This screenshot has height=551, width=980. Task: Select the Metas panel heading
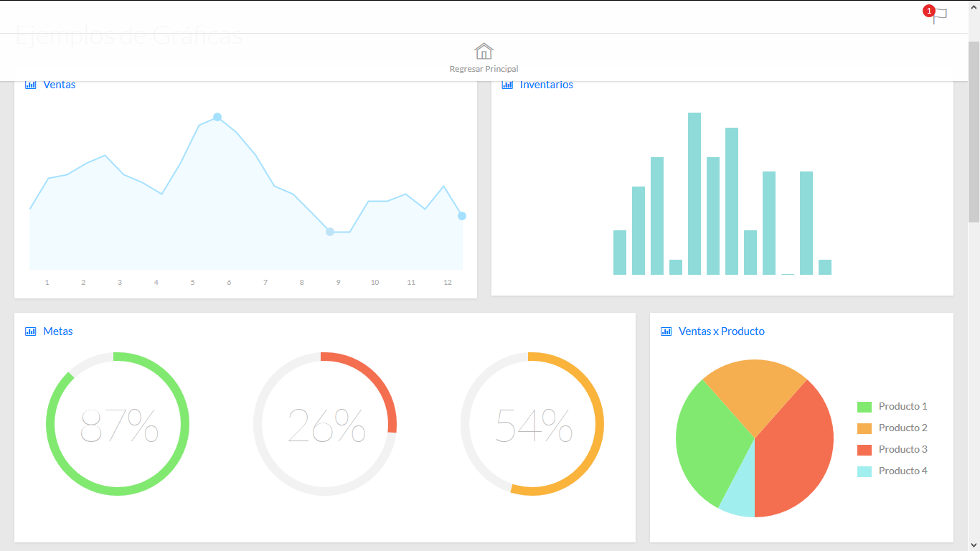click(57, 331)
